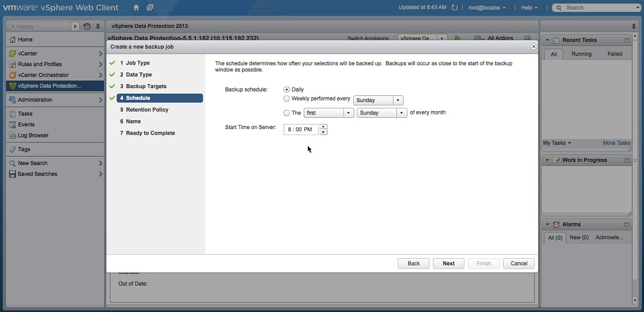This screenshot has height=312, width=644.
Task: Collapse the Recent Tasks panel
Action: (547, 40)
